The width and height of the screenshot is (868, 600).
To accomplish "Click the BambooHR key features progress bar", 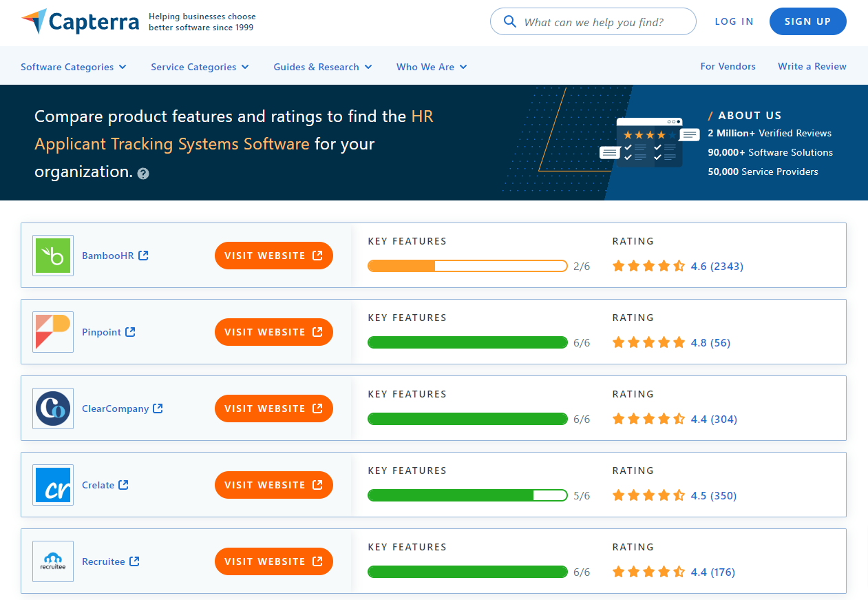I will tap(467, 266).
